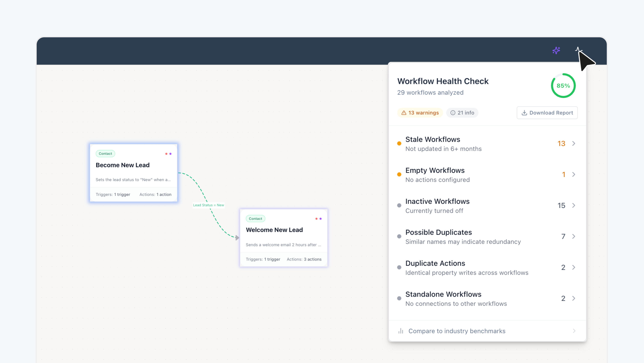Open Standalone Workflows row title
644x363 pixels.
click(x=443, y=294)
